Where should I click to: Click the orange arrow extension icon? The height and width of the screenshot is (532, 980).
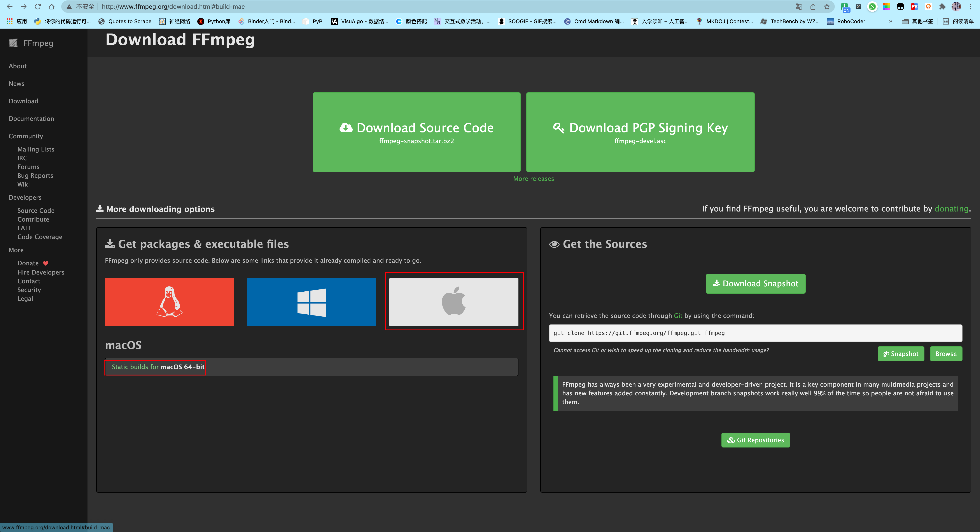[x=928, y=7]
